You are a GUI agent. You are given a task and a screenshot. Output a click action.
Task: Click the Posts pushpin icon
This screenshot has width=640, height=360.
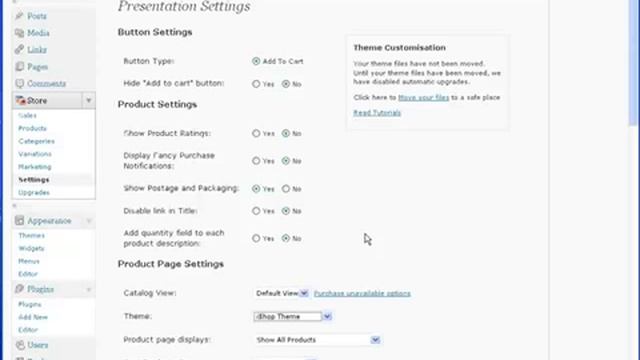coord(19,16)
